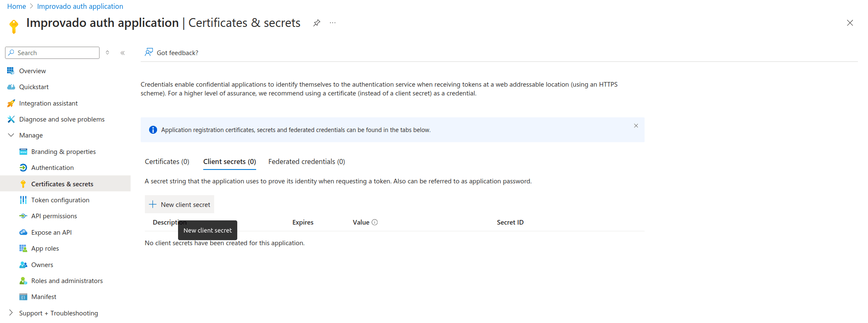868x323 pixels.
Task: Toggle the sidebar expand/collapse arrows
Action: 108,53
